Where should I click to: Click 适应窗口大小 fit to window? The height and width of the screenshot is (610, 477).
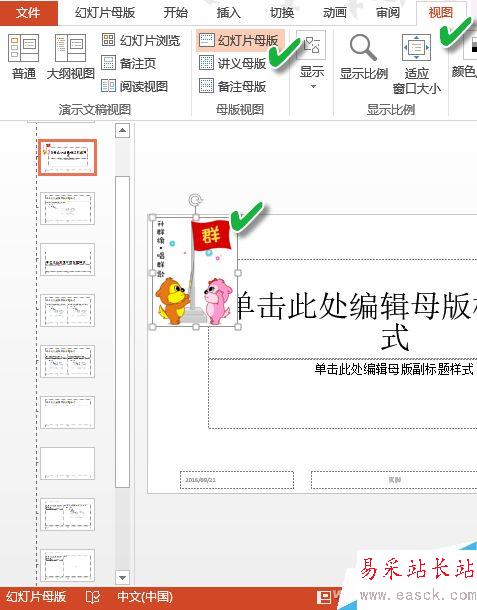416,64
